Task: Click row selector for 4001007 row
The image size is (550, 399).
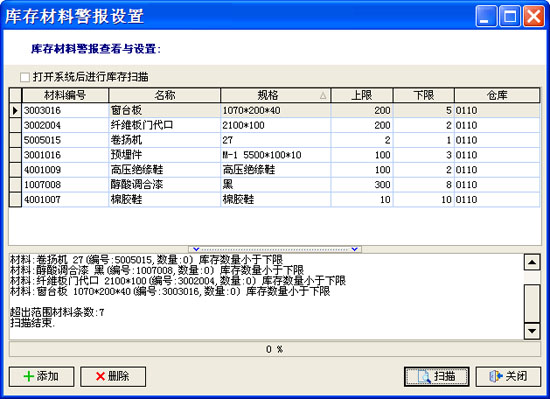Action: coord(15,200)
